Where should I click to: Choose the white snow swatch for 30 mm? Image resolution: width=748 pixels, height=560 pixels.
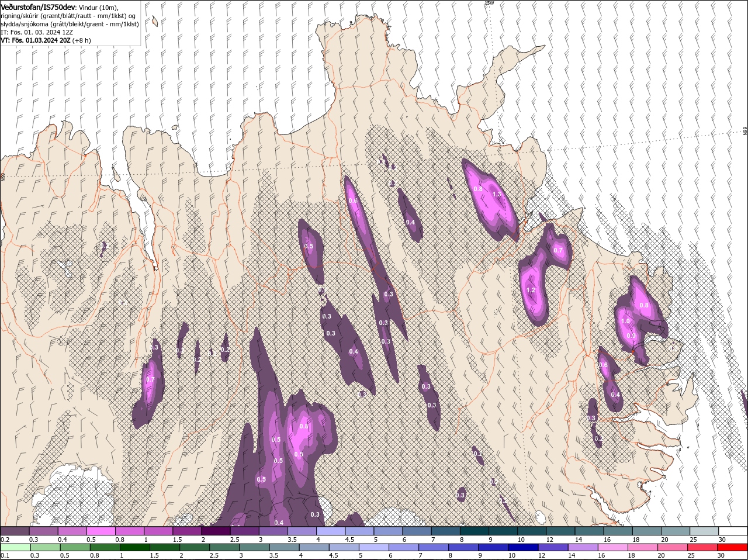click(x=733, y=531)
